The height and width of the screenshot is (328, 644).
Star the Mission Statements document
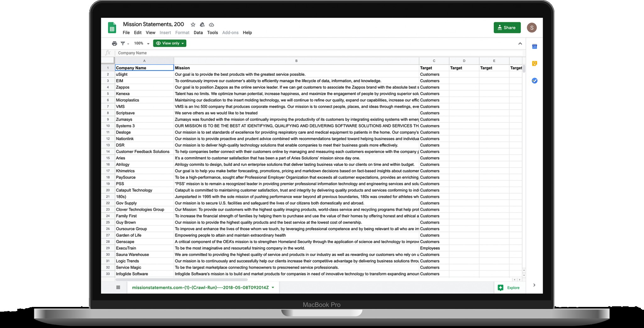click(x=193, y=25)
